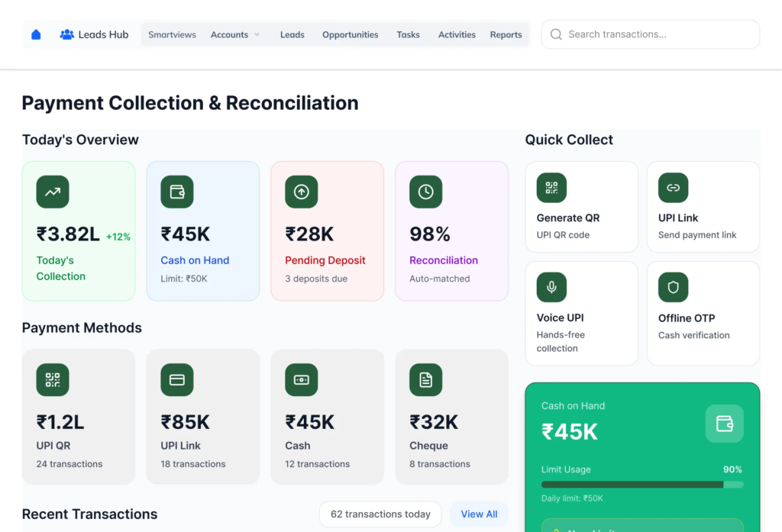This screenshot has width=782, height=532.
Task: Open the Activities page
Action: point(457,34)
